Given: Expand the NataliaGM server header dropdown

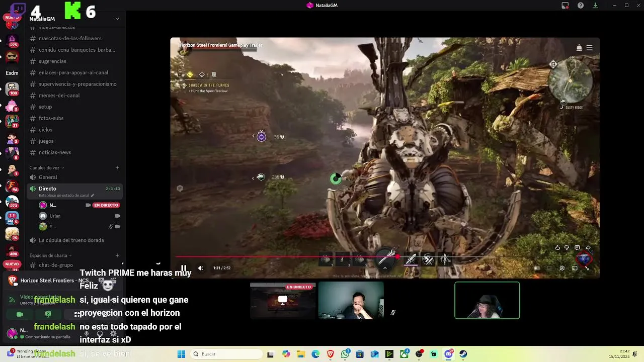Looking at the screenshot, I should point(117,19).
